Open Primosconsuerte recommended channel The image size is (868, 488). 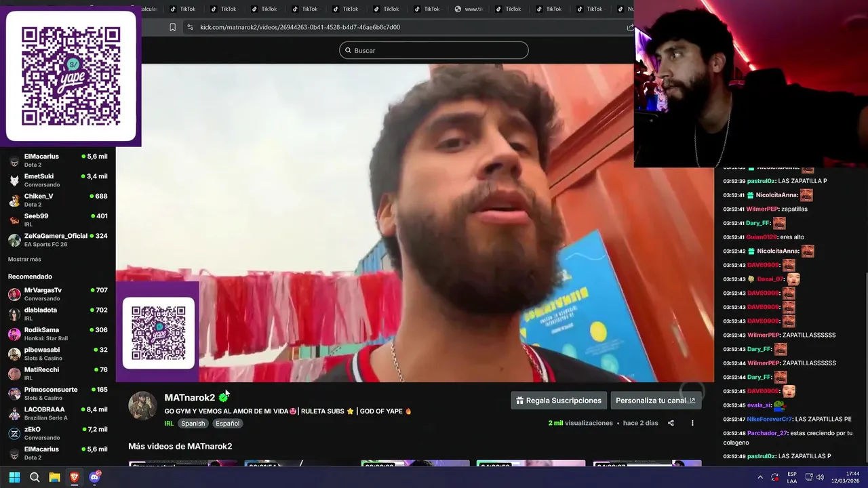click(58, 394)
